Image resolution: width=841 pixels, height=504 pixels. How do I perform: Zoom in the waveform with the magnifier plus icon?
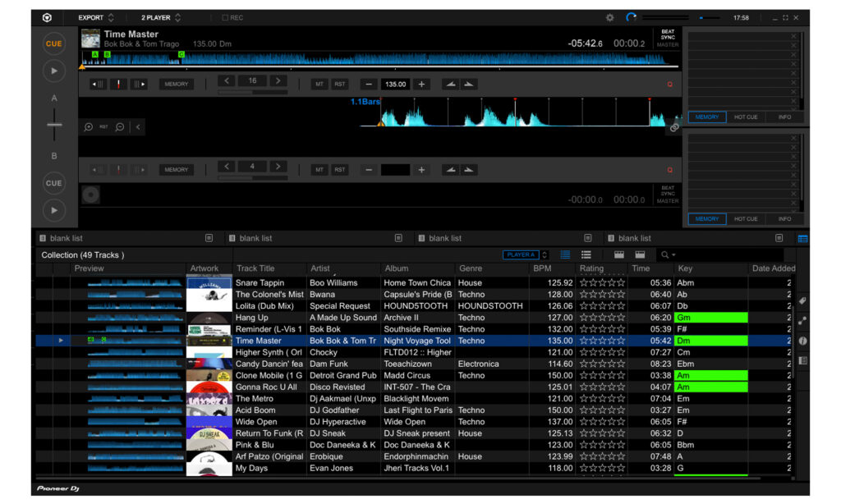[x=89, y=127]
